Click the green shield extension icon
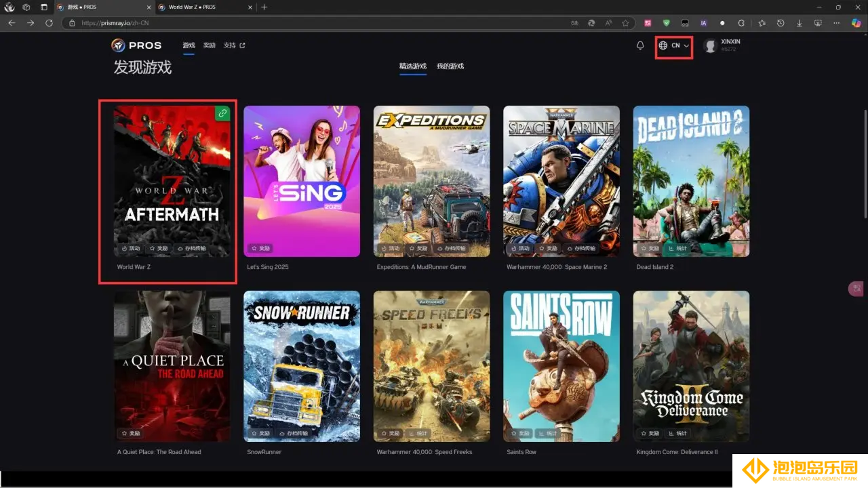The height and width of the screenshot is (488, 868). coord(666,22)
